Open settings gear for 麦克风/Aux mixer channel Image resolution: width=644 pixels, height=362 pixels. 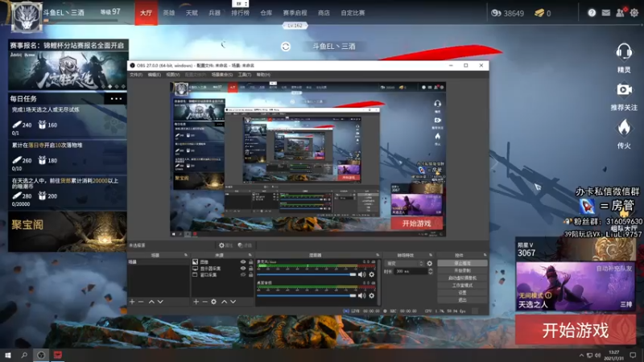pyautogui.click(x=372, y=274)
